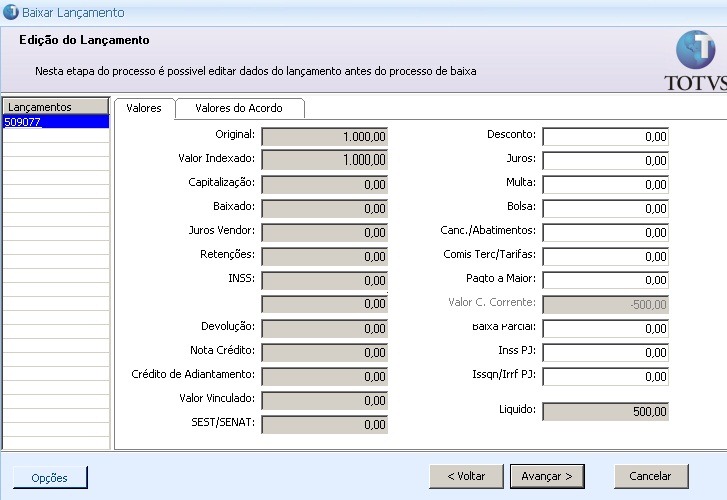Click the Avançar button

pyautogui.click(x=547, y=476)
